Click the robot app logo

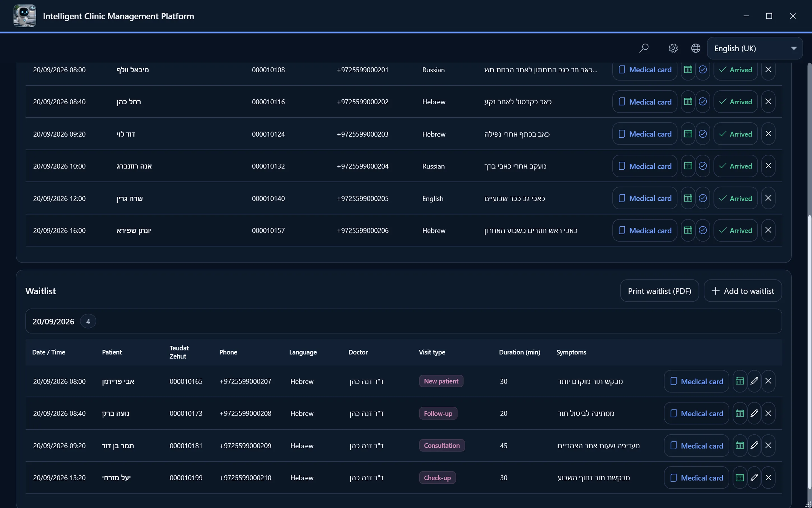(x=25, y=16)
